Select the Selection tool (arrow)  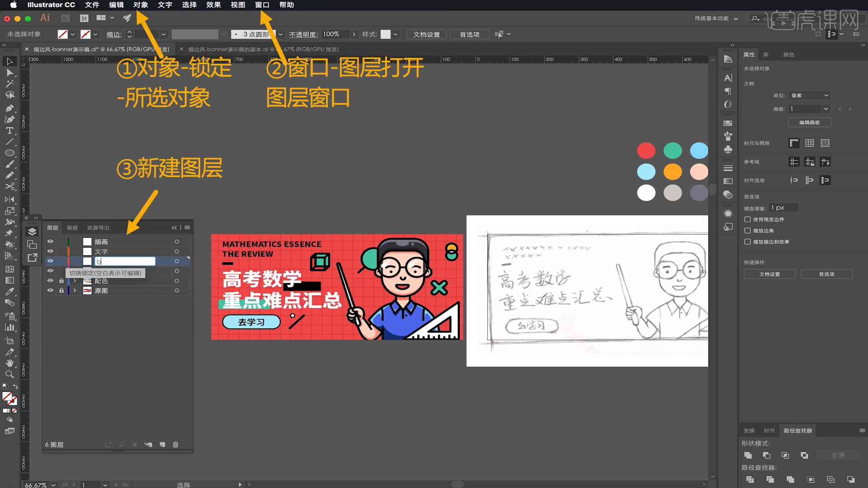click(x=9, y=61)
